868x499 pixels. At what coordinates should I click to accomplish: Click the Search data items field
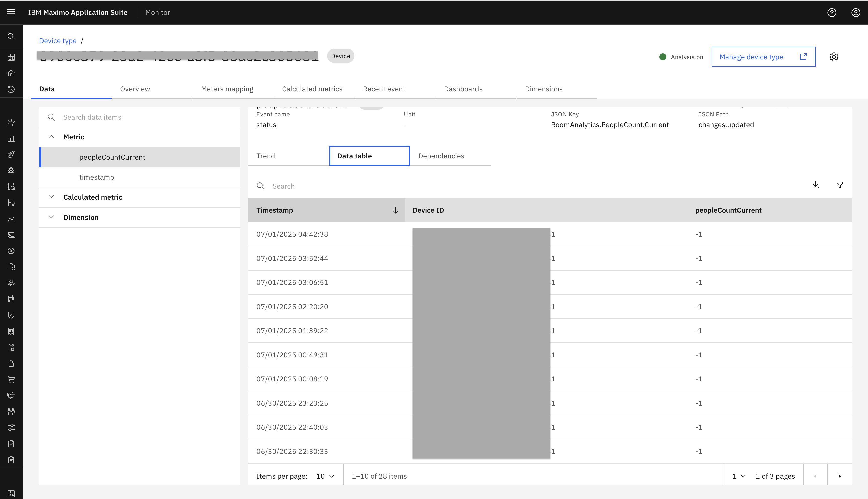click(x=140, y=117)
